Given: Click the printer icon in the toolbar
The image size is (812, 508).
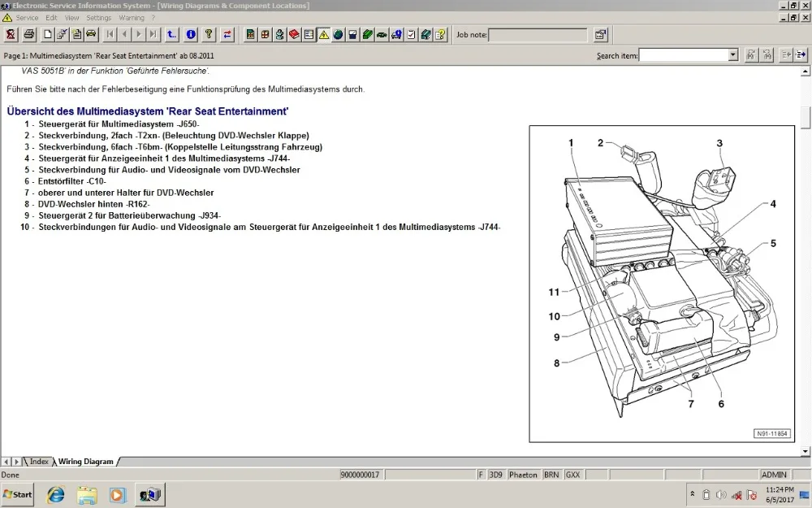Looking at the screenshot, I should coord(29,35).
